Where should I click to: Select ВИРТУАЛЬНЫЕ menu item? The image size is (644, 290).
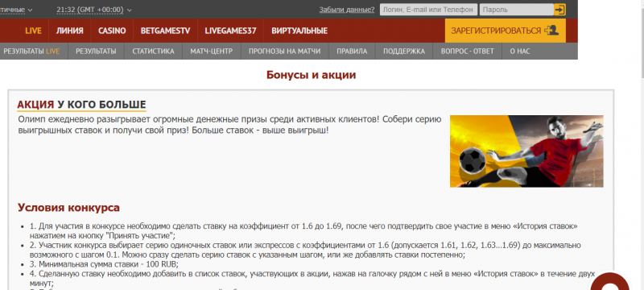(299, 31)
